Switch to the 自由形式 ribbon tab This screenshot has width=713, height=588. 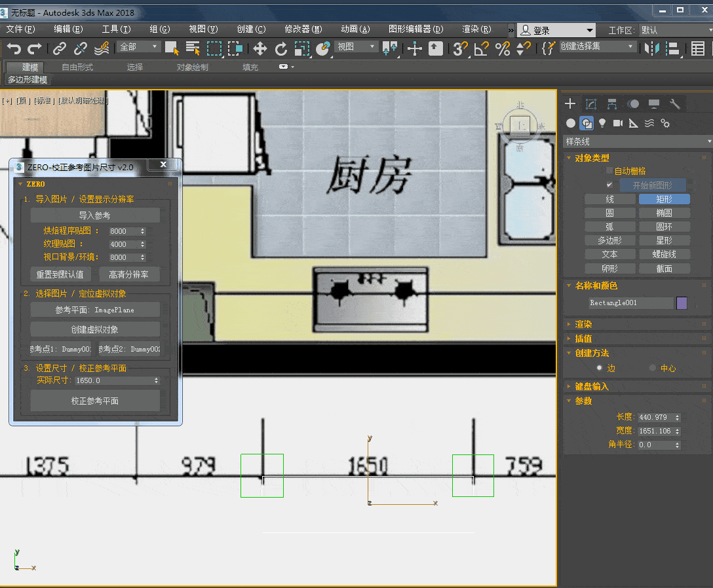pyautogui.click(x=77, y=67)
